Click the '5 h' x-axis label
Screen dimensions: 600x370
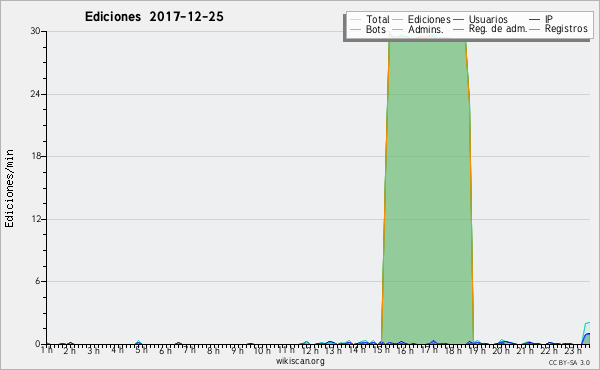141,350
